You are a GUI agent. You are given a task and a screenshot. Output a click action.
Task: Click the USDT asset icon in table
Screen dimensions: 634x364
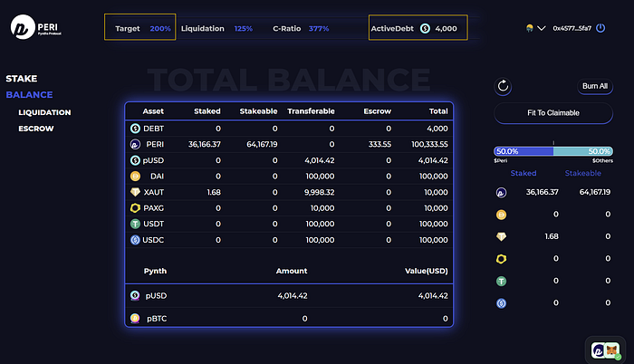point(135,224)
